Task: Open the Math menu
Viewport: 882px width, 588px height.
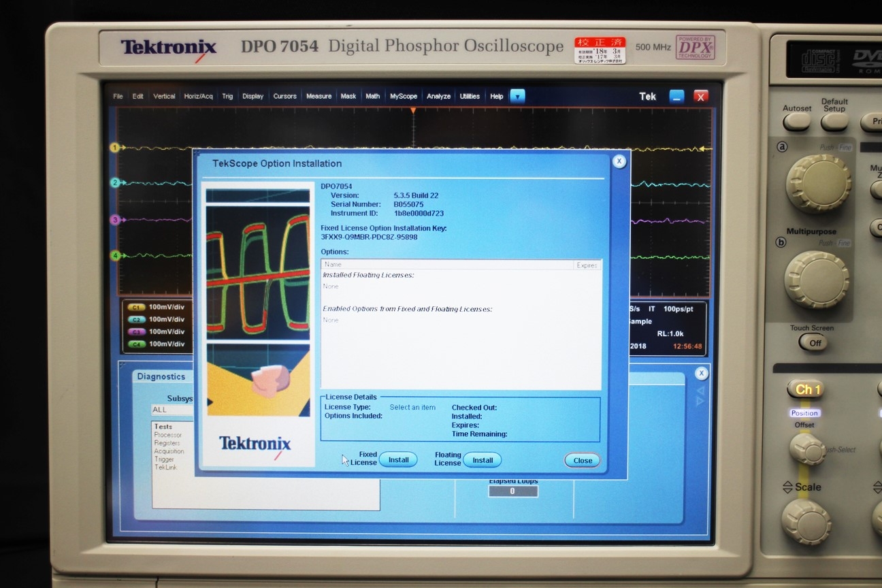Action: click(x=372, y=97)
